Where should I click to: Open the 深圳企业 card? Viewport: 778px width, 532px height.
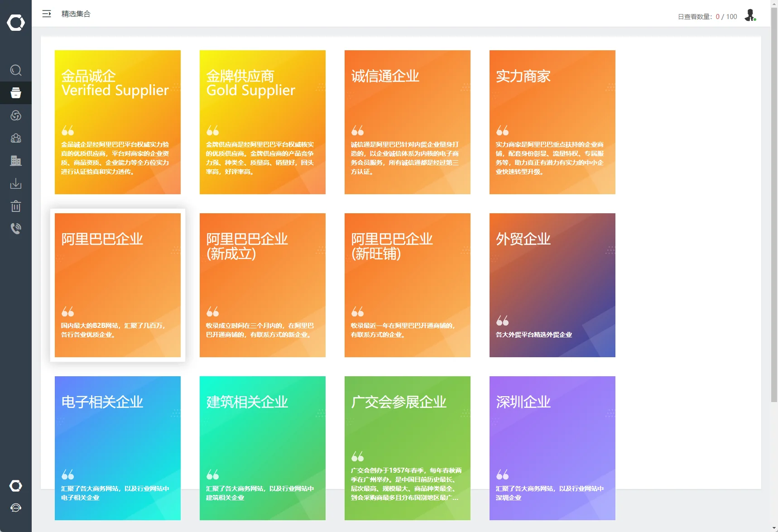pyautogui.click(x=552, y=448)
